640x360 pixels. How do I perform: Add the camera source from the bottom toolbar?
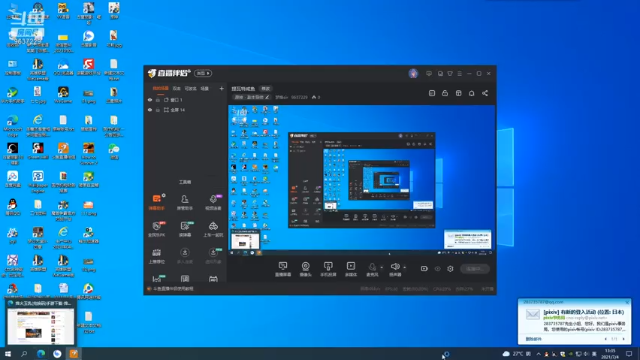click(305, 269)
